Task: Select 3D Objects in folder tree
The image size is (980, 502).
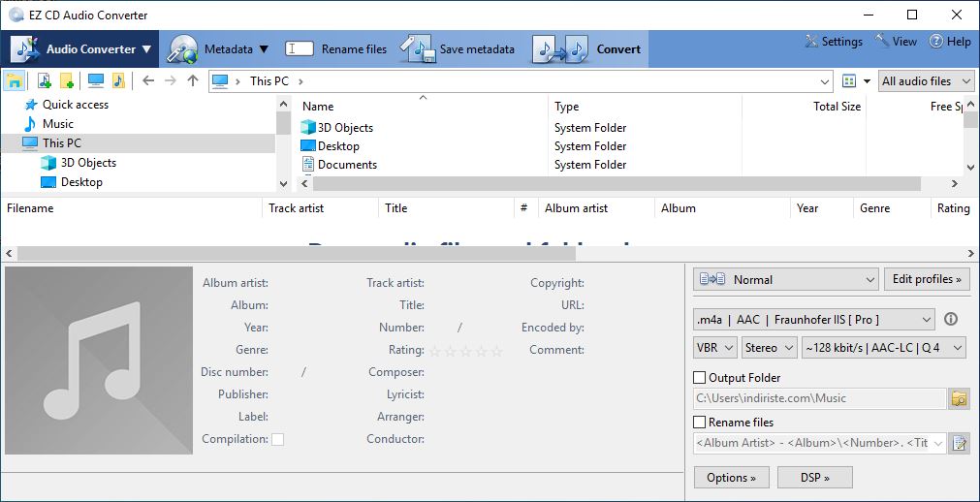Action: tap(88, 163)
